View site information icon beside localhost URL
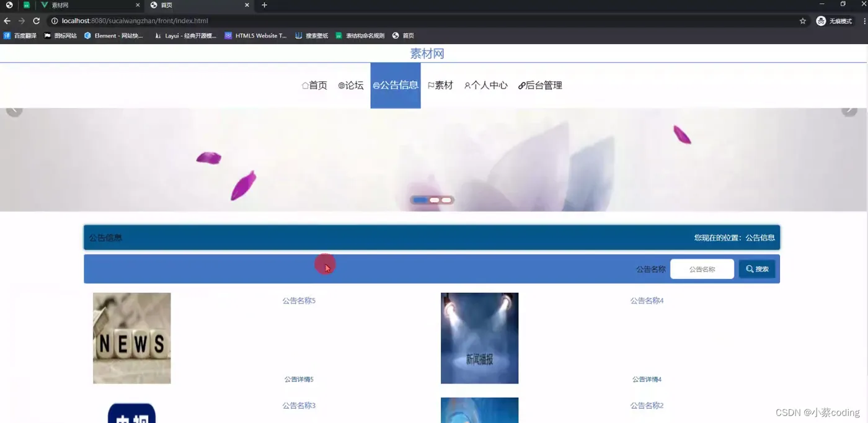Screen dimensions: 868x423 [55, 21]
